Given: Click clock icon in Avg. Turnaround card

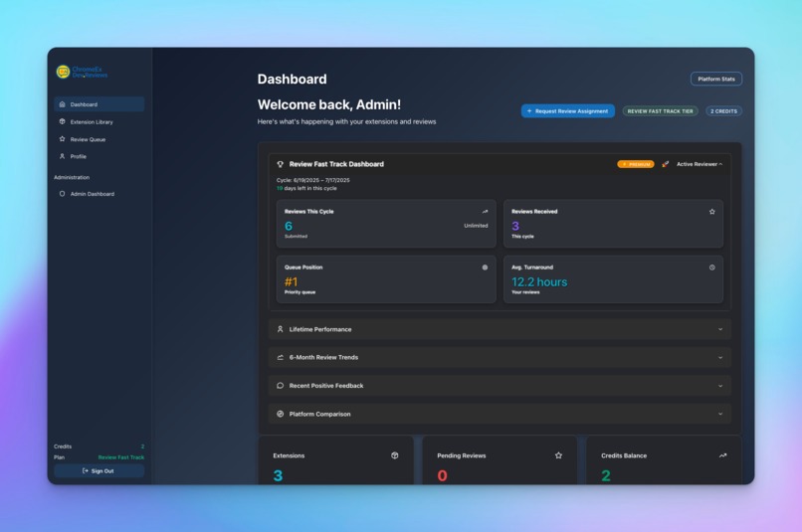Looking at the screenshot, I should 712,267.
